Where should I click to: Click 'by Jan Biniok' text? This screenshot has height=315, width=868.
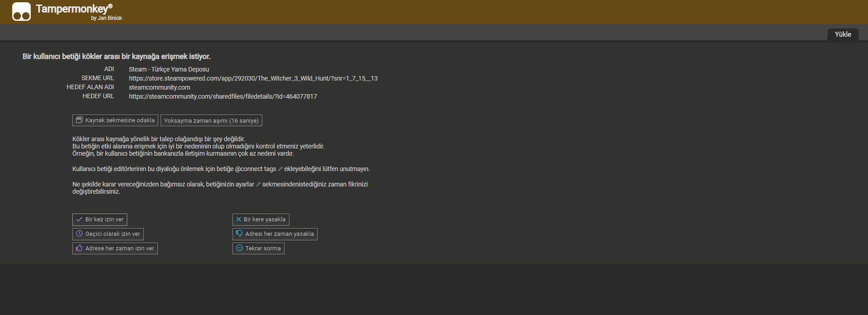[106, 18]
